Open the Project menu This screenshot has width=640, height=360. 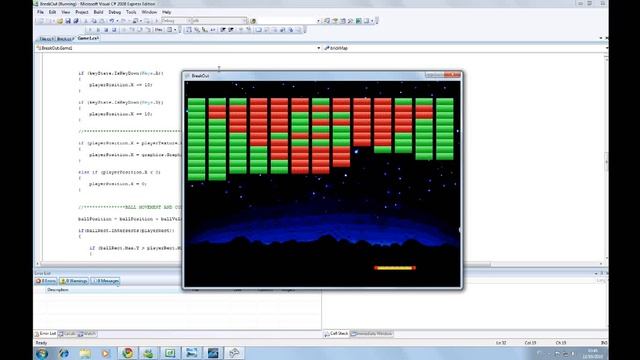click(82, 12)
